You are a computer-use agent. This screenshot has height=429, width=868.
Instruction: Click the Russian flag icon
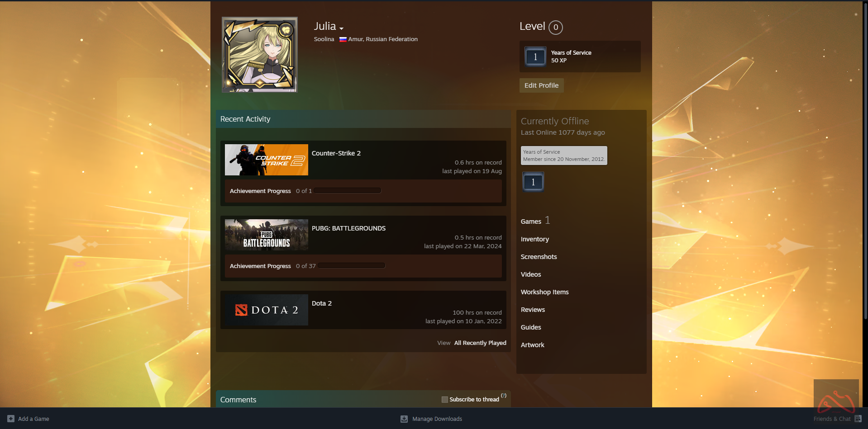pyautogui.click(x=343, y=39)
